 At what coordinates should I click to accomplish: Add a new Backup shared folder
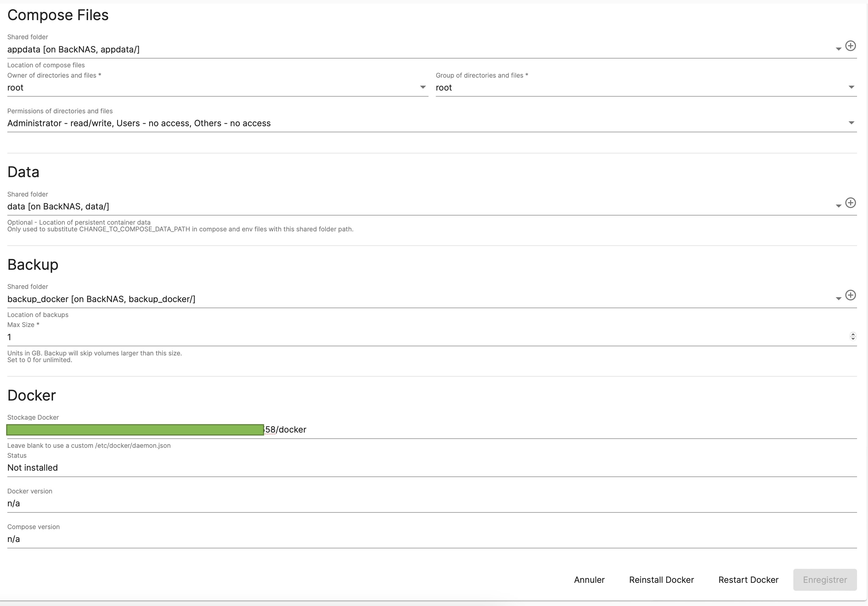click(850, 295)
